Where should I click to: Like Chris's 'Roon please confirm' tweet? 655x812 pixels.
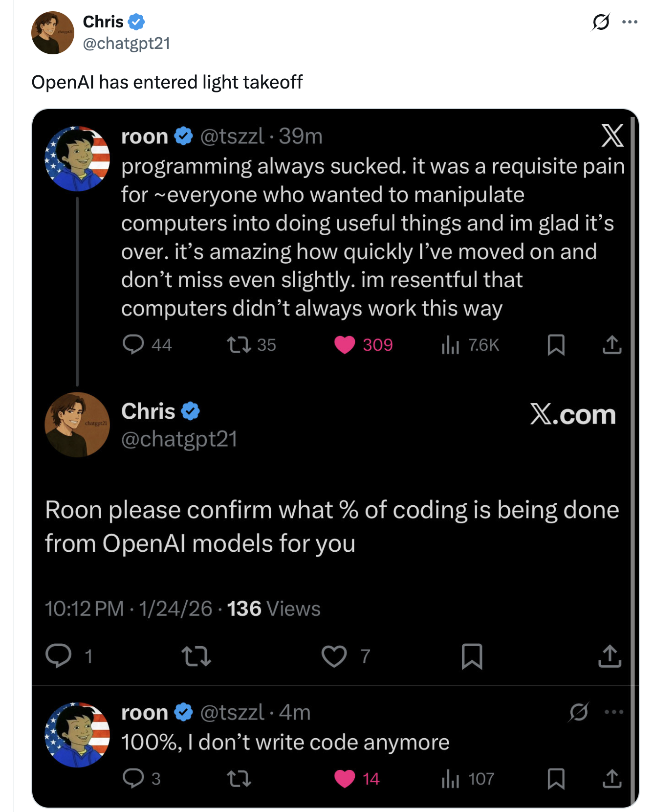click(334, 656)
